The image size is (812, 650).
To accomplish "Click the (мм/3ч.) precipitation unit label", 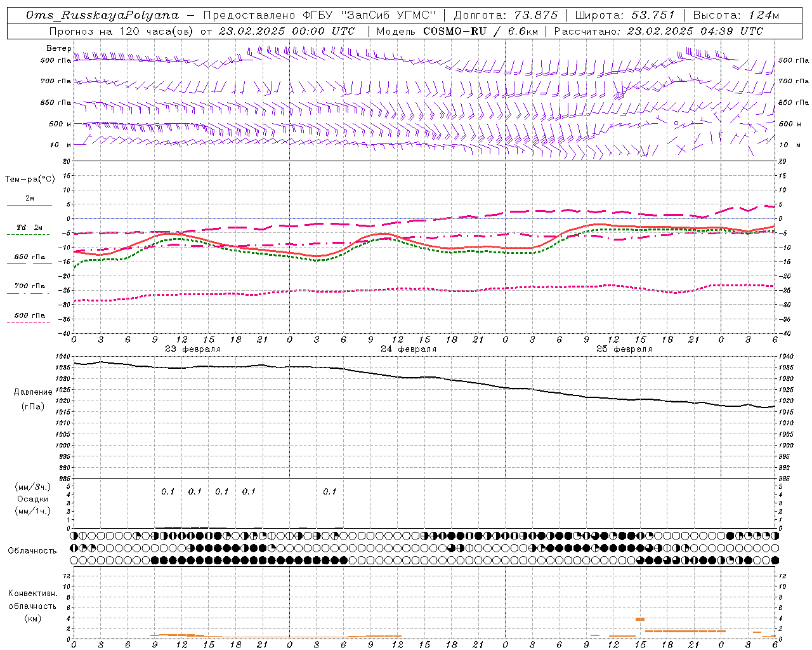I will click(x=33, y=487).
